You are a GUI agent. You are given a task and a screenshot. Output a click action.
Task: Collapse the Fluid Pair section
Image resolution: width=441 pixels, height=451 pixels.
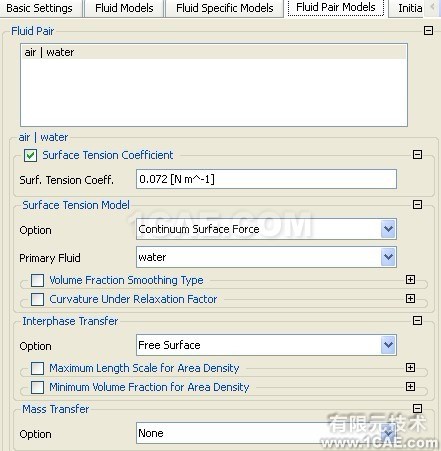click(428, 31)
